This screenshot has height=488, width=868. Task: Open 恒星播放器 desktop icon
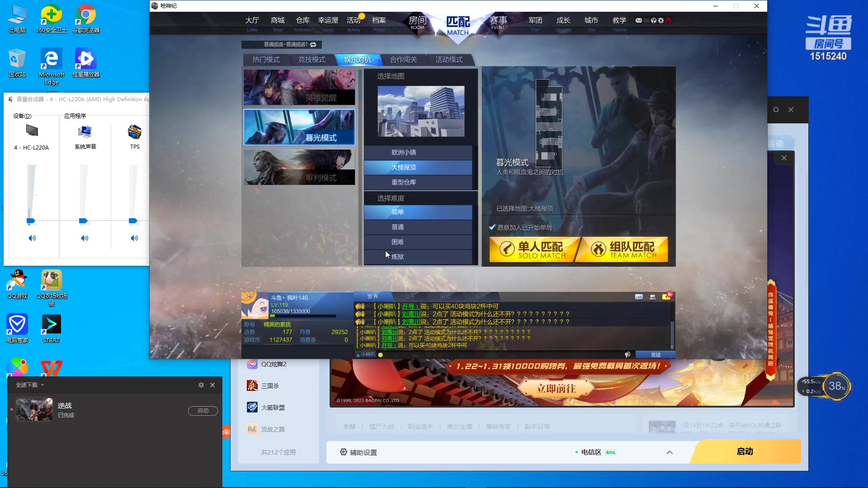tap(86, 63)
